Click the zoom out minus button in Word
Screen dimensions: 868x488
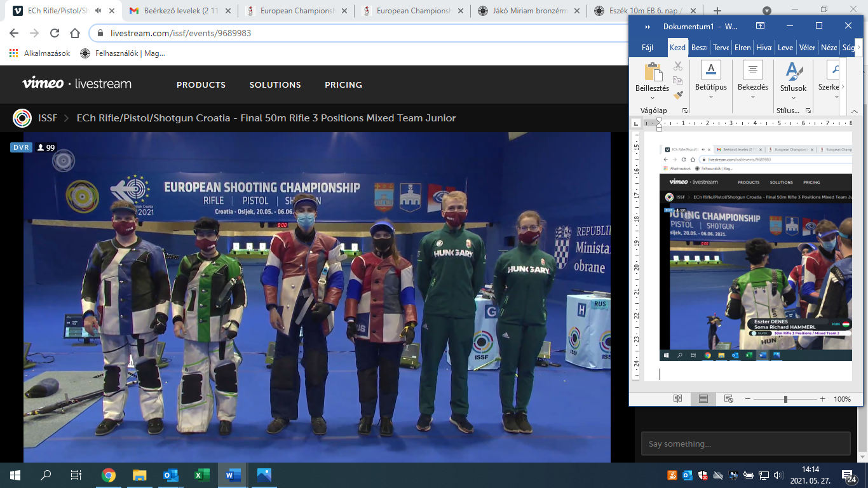coord(748,399)
